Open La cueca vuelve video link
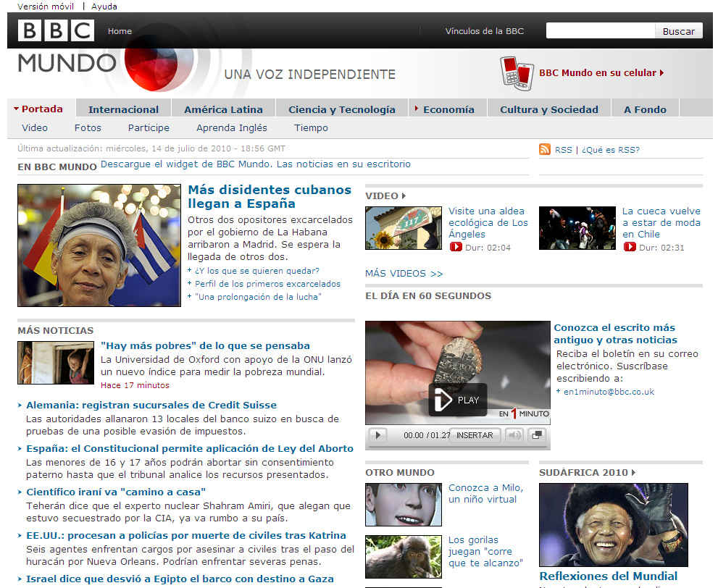718x588 pixels. point(661,222)
